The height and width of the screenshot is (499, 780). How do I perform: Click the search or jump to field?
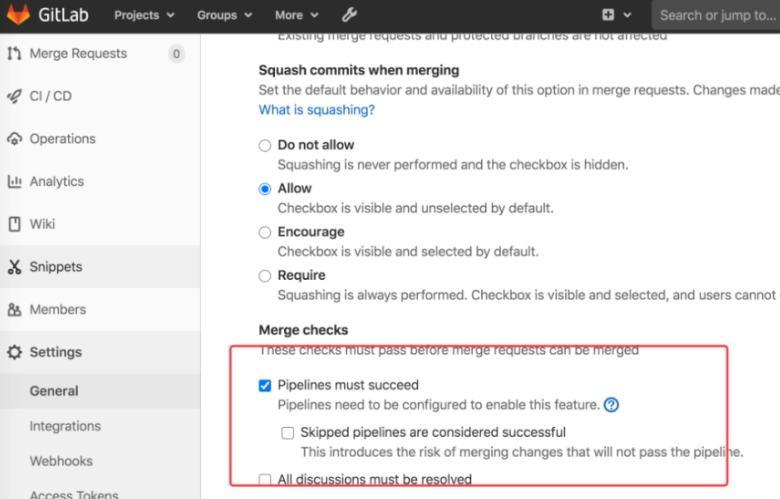pyautogui.click(x=716, y=15)
